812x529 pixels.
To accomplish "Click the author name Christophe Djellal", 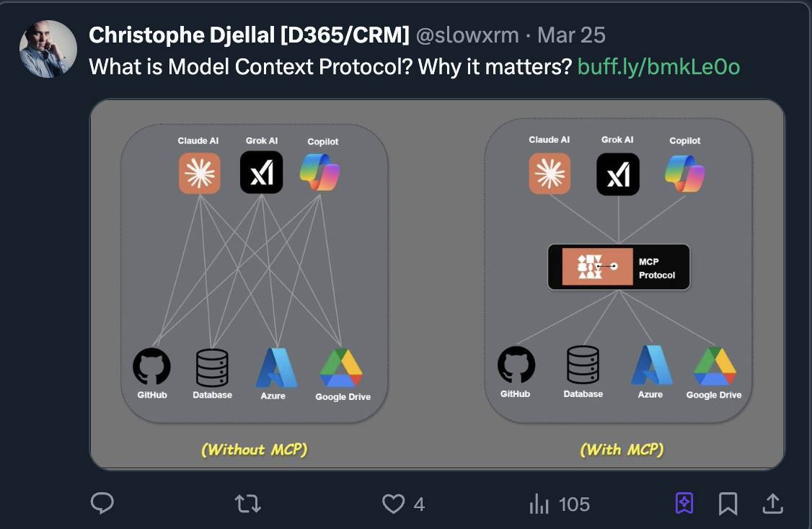I will pyautogui.click(x=249, y=35).
